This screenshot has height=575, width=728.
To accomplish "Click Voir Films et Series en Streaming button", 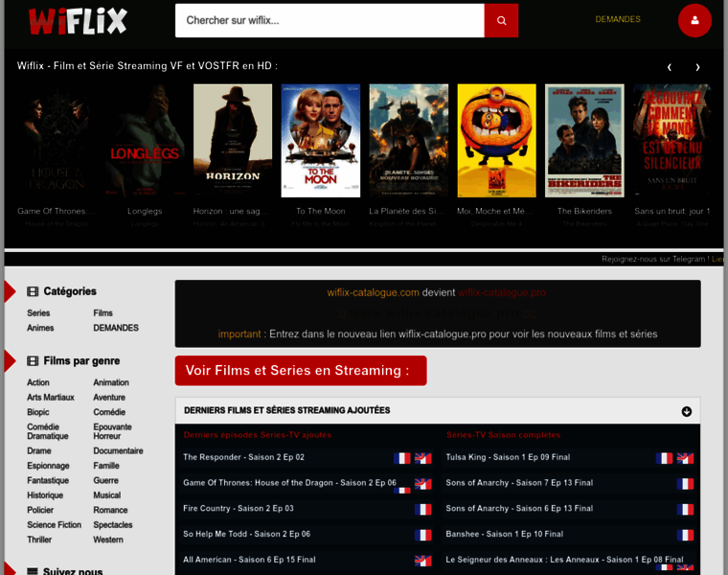I will (x=301, y=371).
